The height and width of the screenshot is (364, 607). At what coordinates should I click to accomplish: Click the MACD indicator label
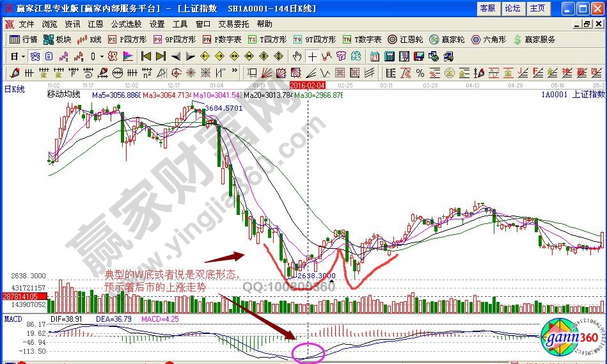[13, 319]
